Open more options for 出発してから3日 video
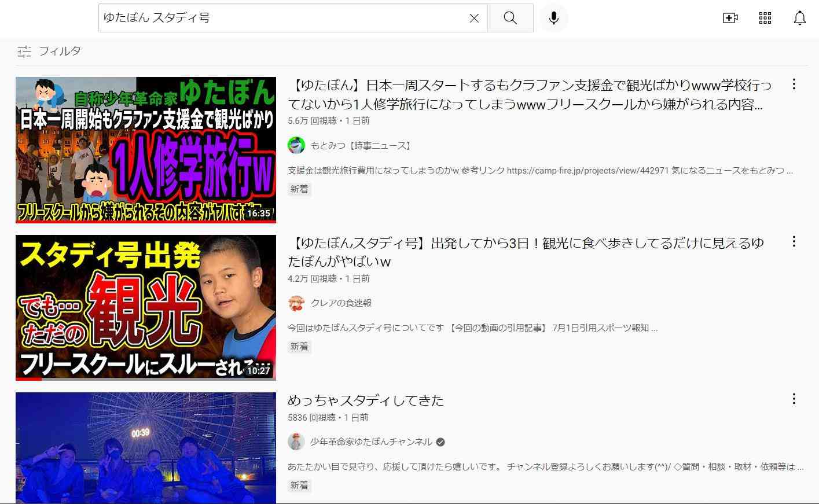This screenshot has width=819, height=504. pos(794,241)
